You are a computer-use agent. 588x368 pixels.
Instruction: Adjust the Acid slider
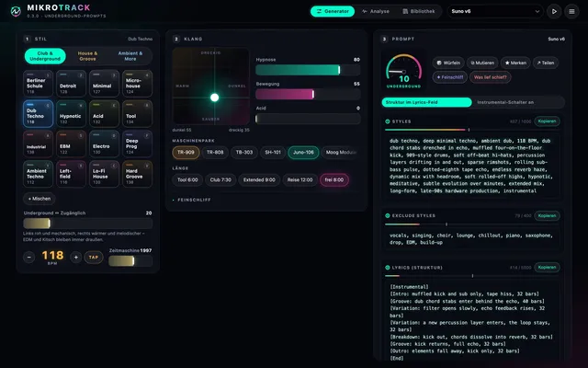coord(308,119)
